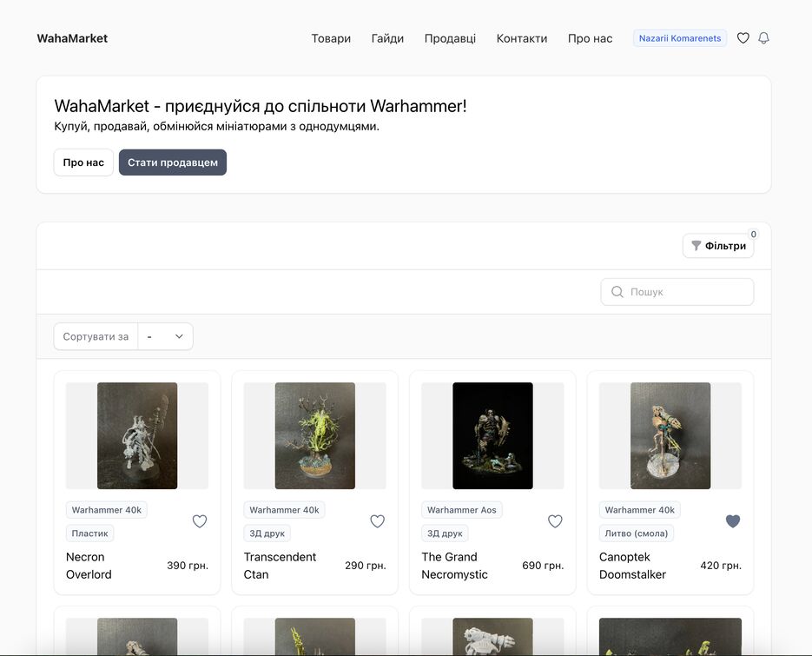Click the Transcendent Ctan title
812x656 pixels.
click(280, 566)
